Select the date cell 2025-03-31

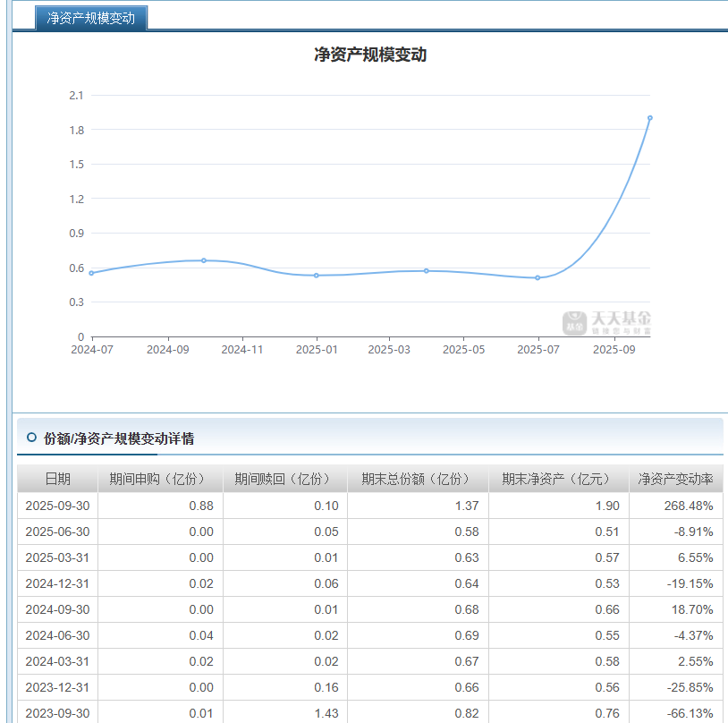click(x=57, y=557)
